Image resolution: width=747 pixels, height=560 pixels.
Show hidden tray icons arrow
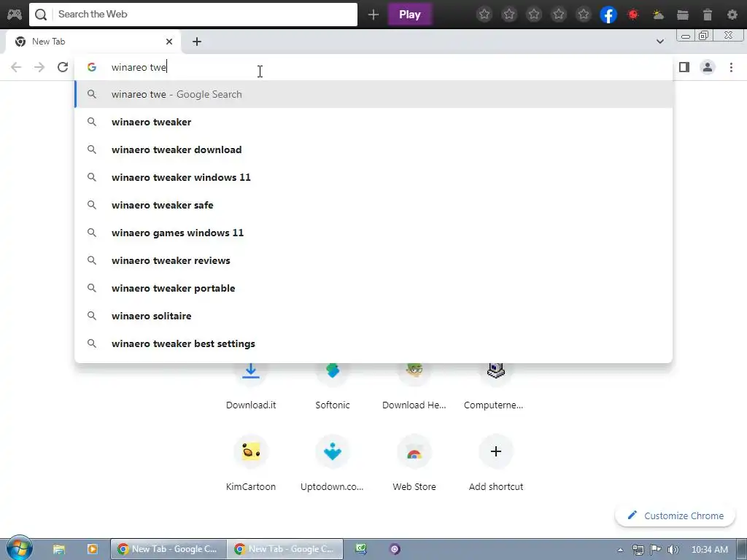620,550
